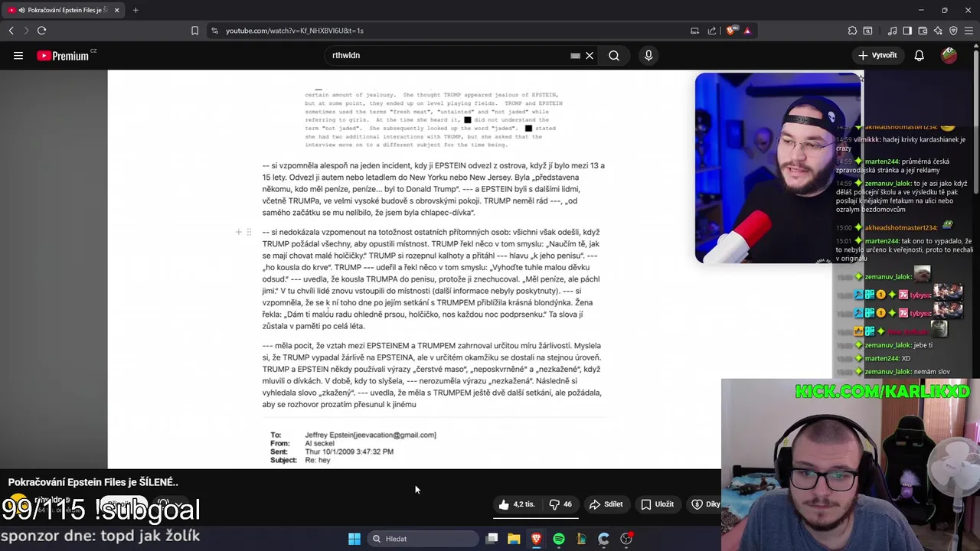Open File Explorer from taskbar

(x=514, y=539)
